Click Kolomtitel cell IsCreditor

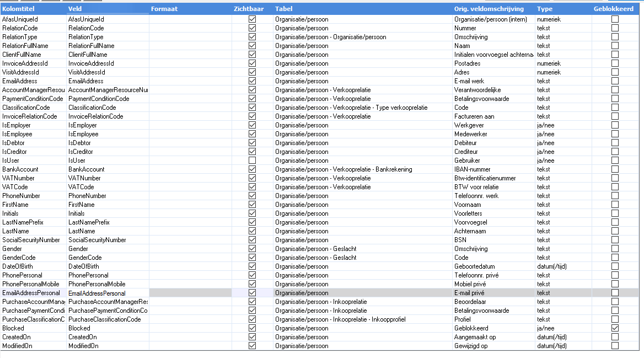coord(33,152)
